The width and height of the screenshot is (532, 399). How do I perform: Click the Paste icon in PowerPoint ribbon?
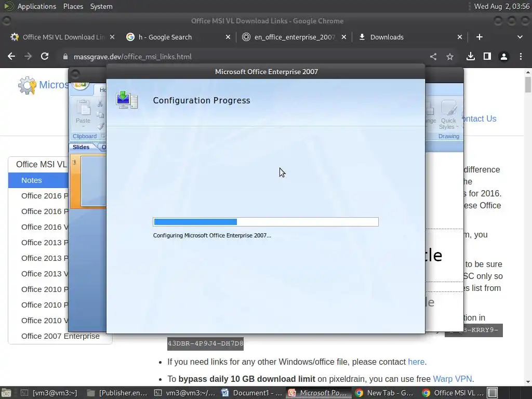(83, 108)
